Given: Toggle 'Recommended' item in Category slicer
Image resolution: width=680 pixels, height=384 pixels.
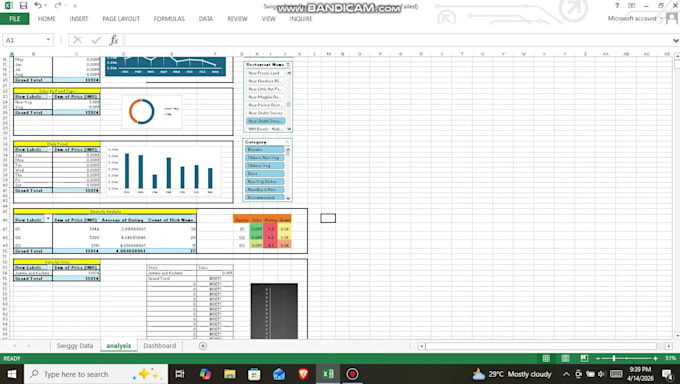Looking at the screenshot, I should [265, 197].
